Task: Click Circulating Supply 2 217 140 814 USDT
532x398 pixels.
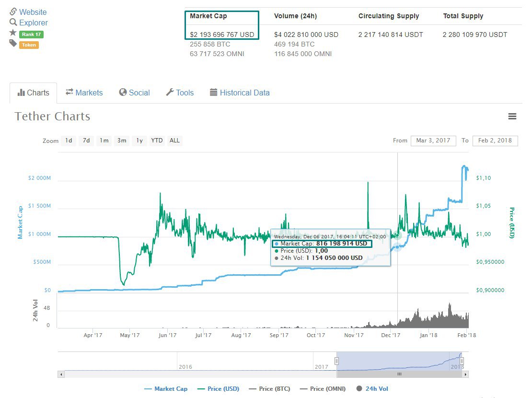Action: [391, 35]
